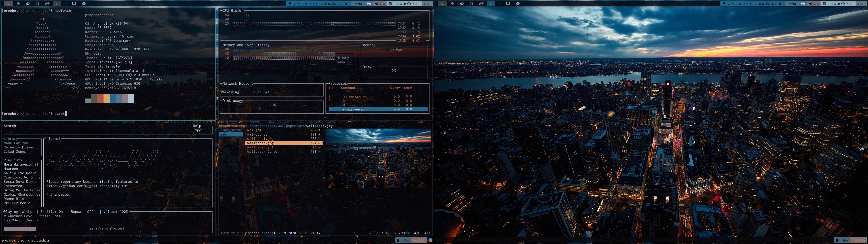Viewport: 868px width, 244px height.
Task: Click the ghost icon in right bottom bar
Action: click(x=837, y=240)
